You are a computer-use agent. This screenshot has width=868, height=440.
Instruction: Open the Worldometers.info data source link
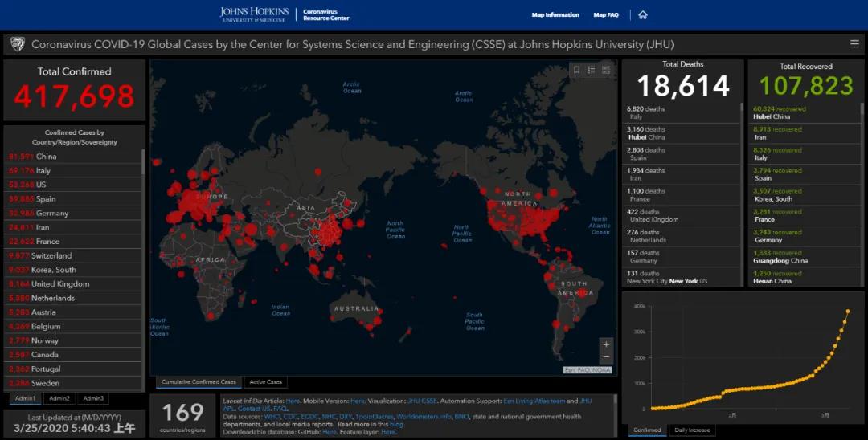coord(424,417)
